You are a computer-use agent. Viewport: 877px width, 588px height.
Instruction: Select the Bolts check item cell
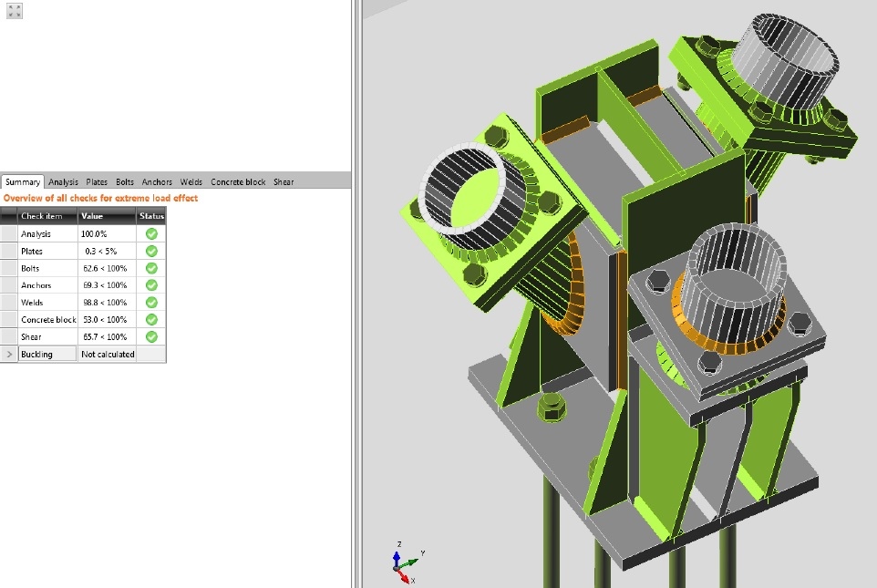click(47, 269)
